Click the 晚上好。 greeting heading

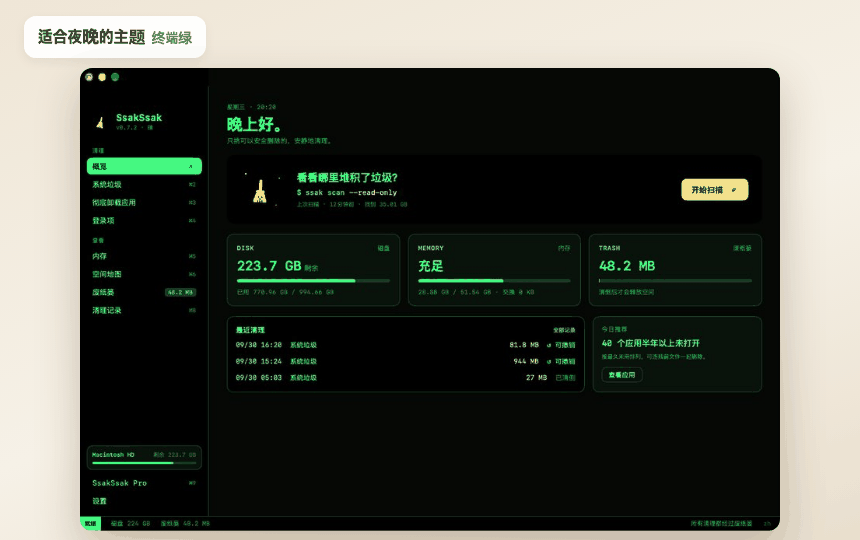click(254, 124)
